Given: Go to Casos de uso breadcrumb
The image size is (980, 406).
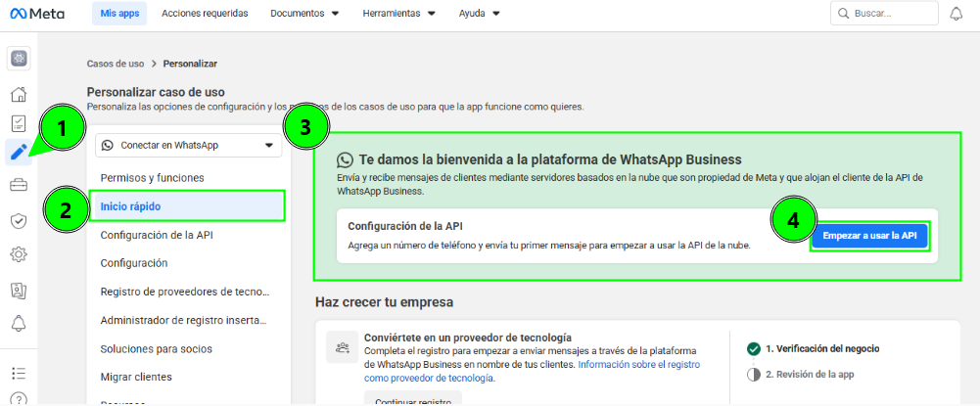Looking at the screenshot, I should (x=115, y=64).
